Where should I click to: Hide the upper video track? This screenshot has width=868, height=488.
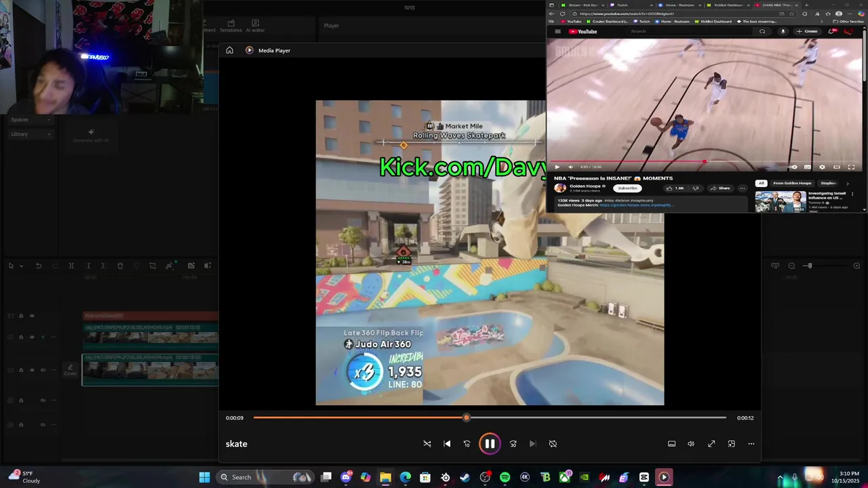pos(32,337)
